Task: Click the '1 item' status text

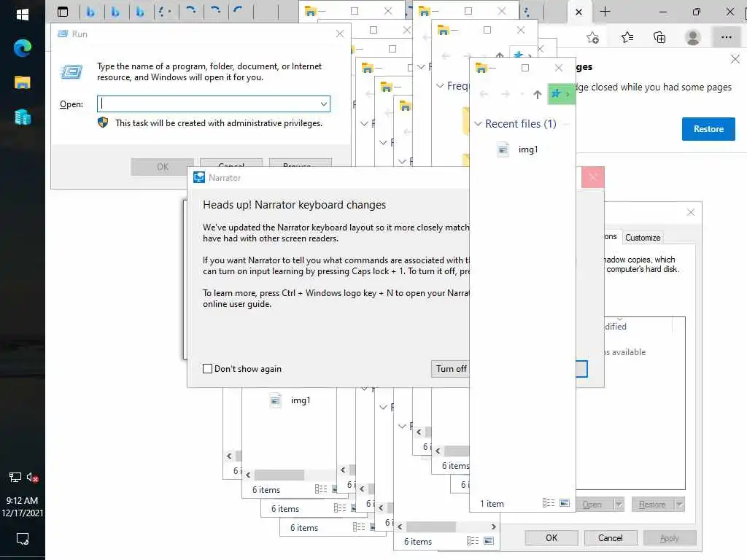Action: click(492, 504)
